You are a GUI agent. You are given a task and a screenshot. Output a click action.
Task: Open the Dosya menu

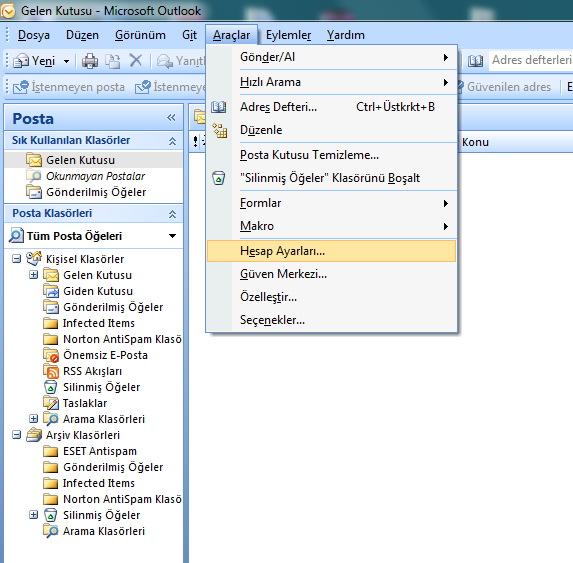point(34,35)
